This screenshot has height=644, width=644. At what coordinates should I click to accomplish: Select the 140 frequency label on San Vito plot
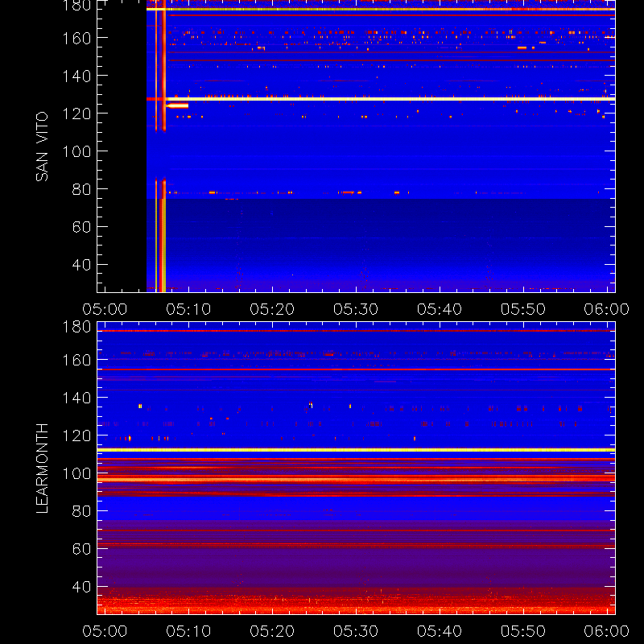click(x=76, y=76)
